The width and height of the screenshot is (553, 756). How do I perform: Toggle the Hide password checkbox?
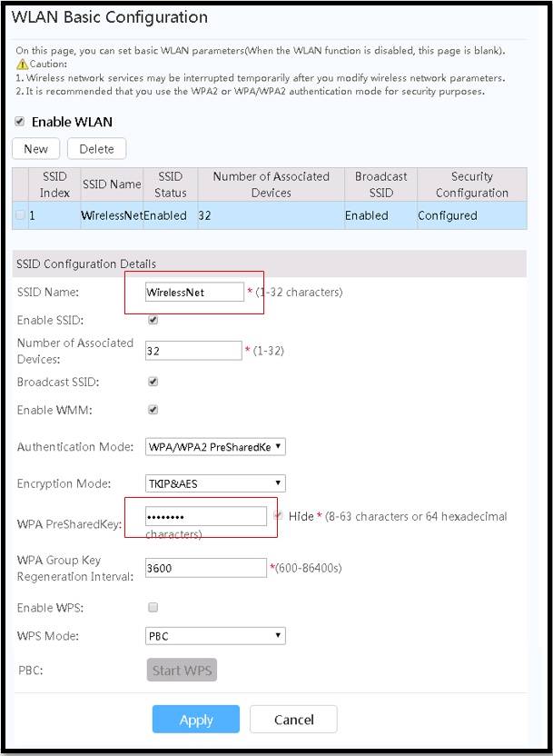(x=279, y=515)
